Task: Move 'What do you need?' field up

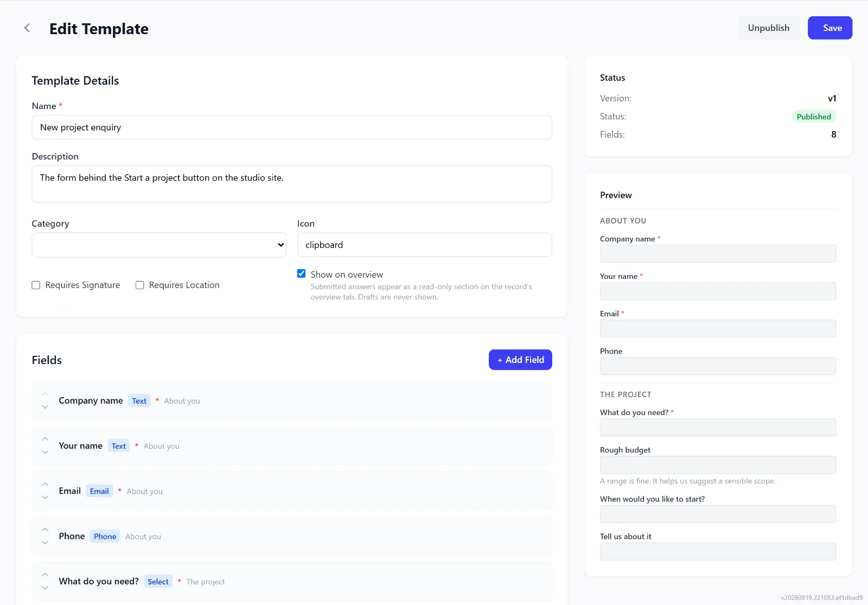Action: click(46, 575)
